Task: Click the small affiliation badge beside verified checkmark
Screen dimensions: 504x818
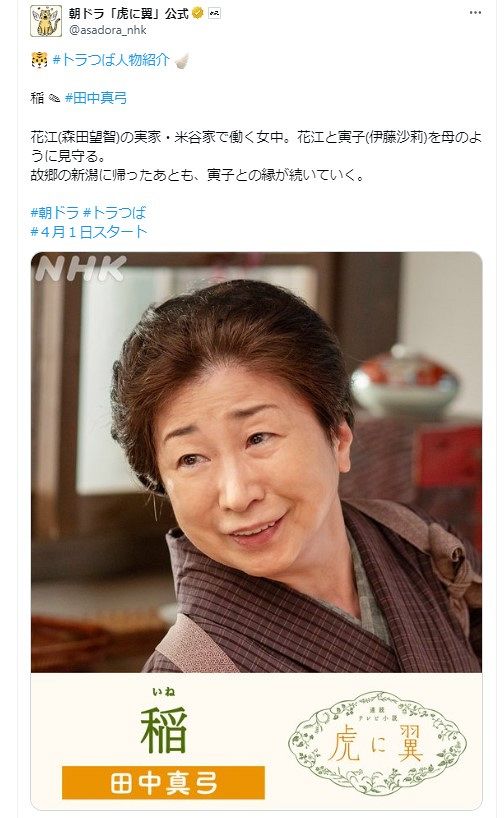Action: [214, 14]
